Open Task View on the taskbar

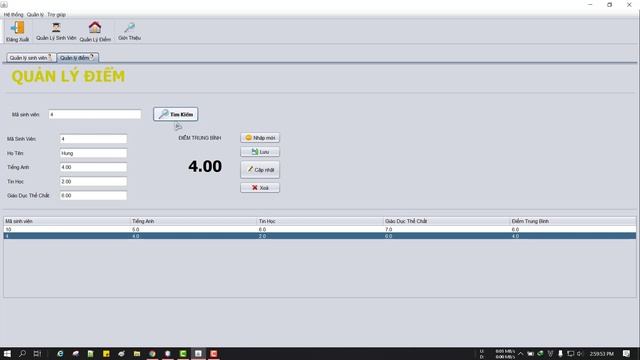(37, 353)
